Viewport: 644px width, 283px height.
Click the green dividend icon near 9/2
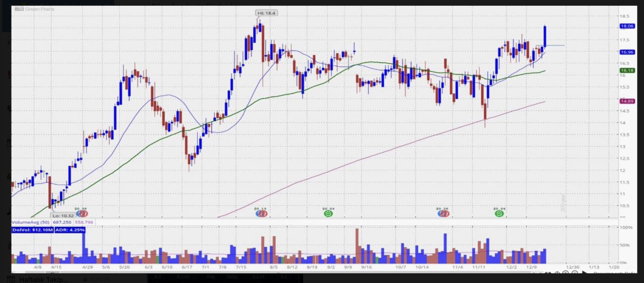(328, 213)
